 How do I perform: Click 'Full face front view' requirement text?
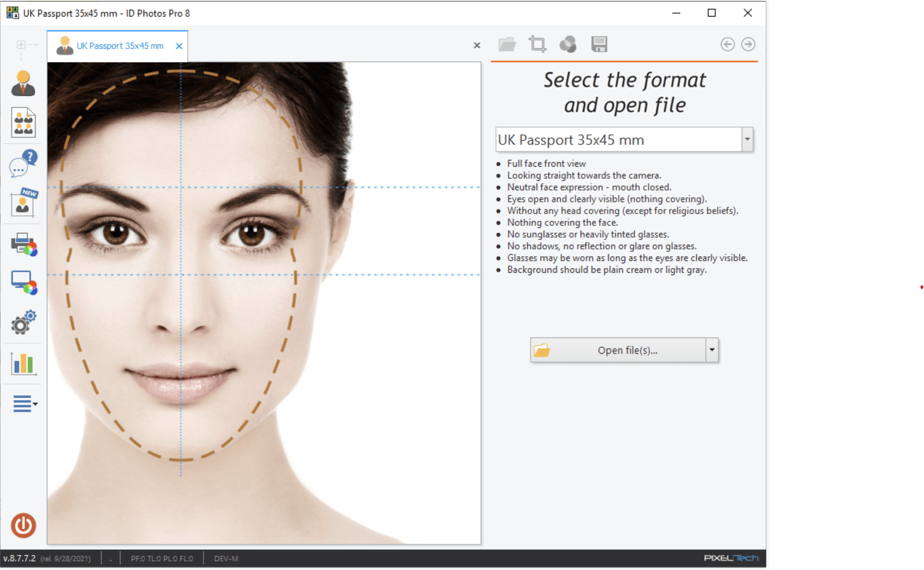547,163
